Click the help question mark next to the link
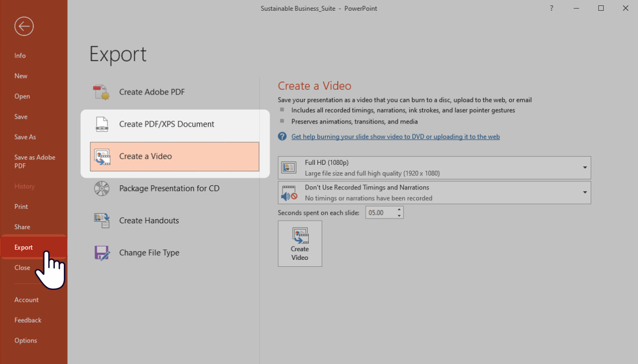 pos(282,136)
